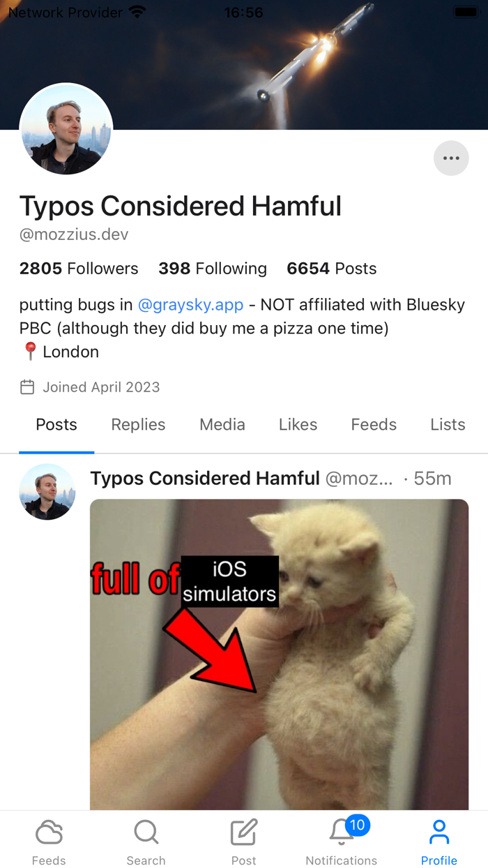Tap the Search magnifier icon
The height and width of the screenshot is (868, 488).
coord(146,832)
